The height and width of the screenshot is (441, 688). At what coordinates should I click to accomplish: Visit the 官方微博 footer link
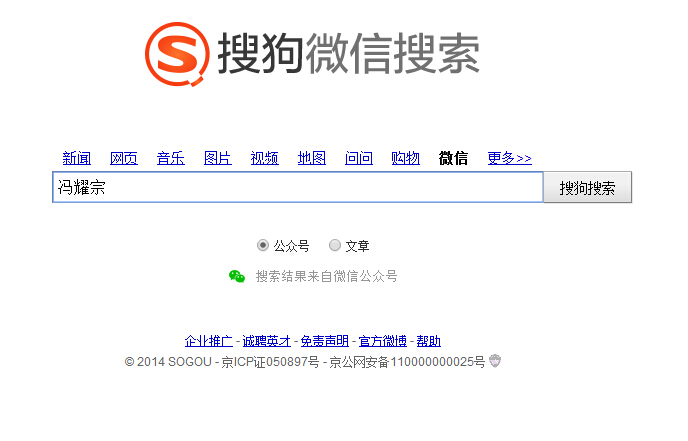point(383,341)
